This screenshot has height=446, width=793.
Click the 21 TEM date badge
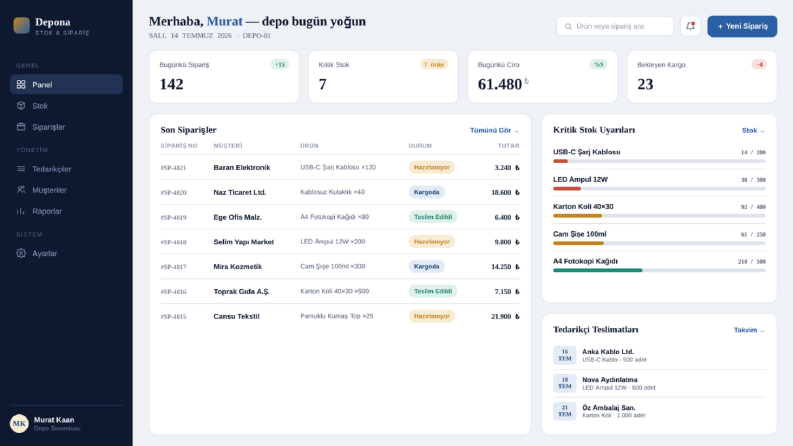[564, 411]
